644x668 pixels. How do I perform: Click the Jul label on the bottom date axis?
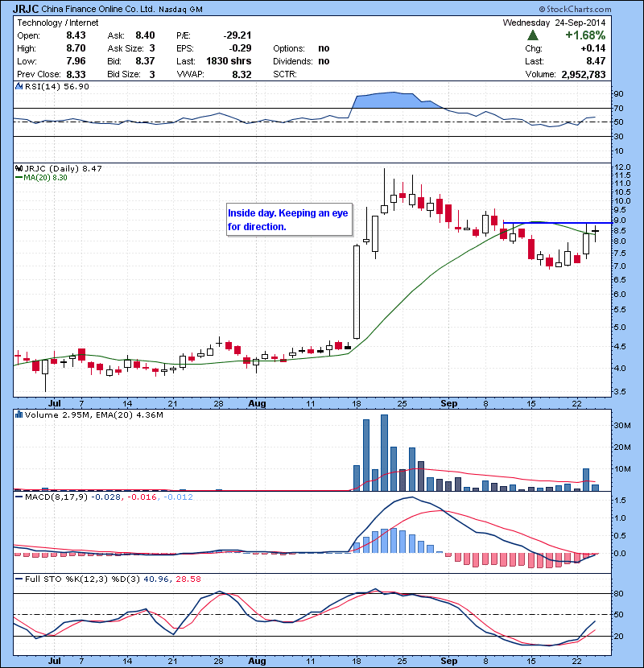point(54,661)
